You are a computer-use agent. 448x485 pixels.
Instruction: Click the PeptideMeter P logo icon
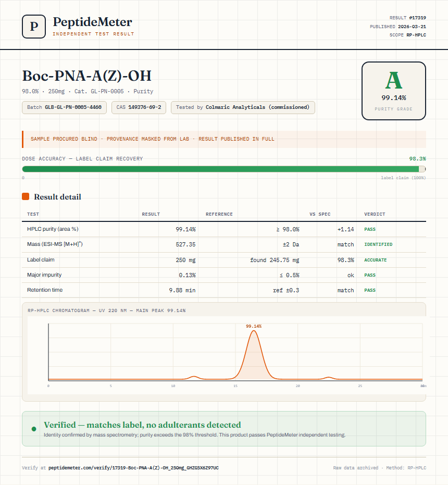(x=34, y=27)
